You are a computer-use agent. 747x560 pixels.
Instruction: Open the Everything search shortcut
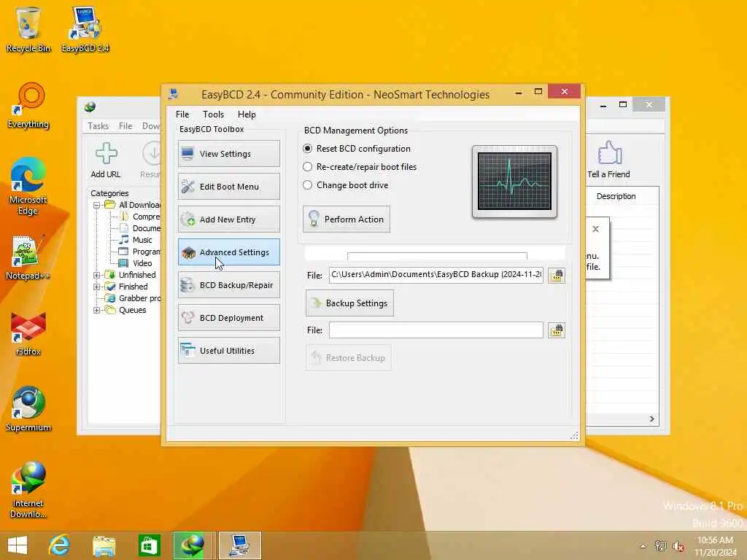(x=28, y=106)
